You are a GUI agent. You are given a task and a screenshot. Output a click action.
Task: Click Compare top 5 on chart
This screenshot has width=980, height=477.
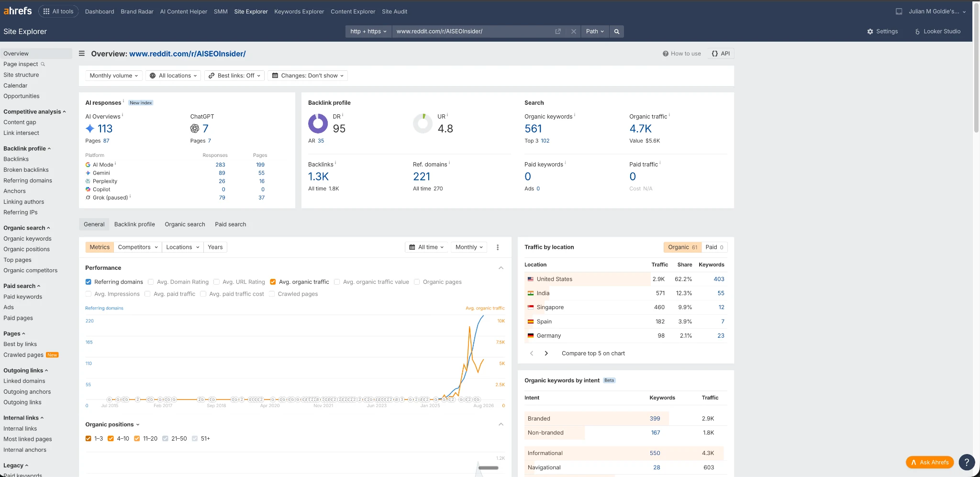(x=593, y=354)
